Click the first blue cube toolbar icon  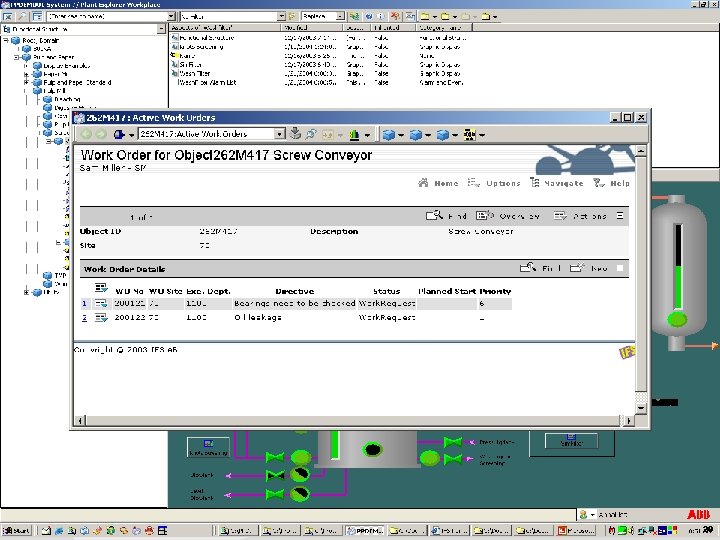pyautogui.click(x=388, y=135)
